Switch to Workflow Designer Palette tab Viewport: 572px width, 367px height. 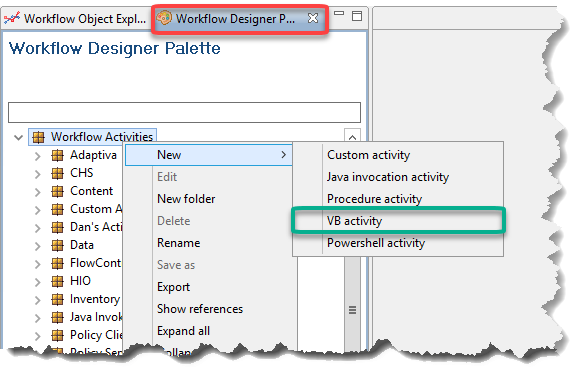click(x=240, y=18)
